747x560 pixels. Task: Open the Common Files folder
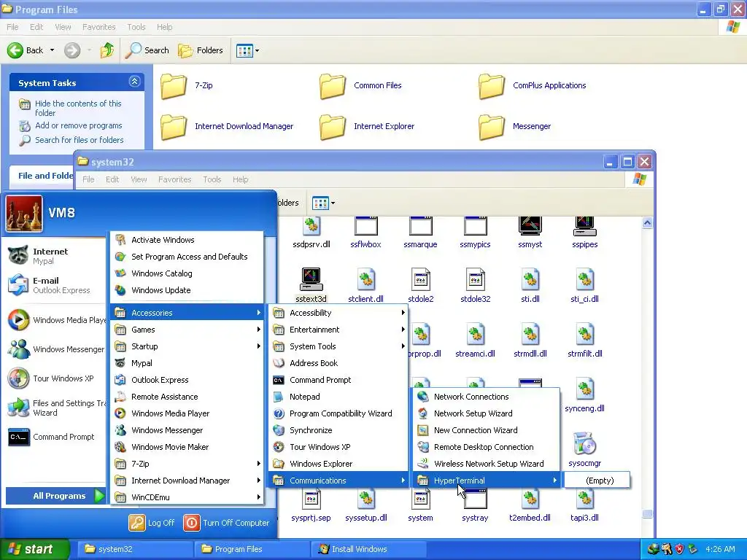coord(333,86)
